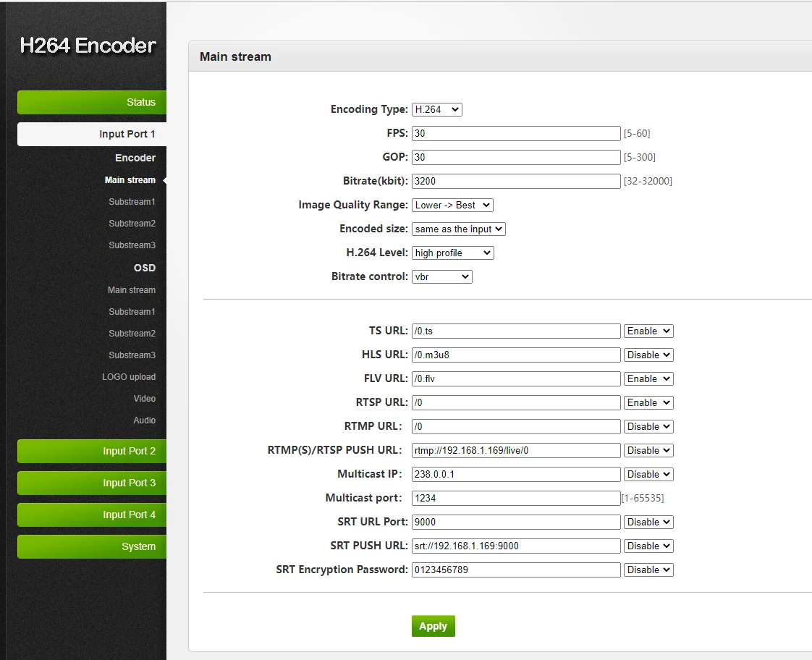Open OSD Substream2 settings
Image resolution: width=812 pixels, height=660 pixels.
pos(132,334)
